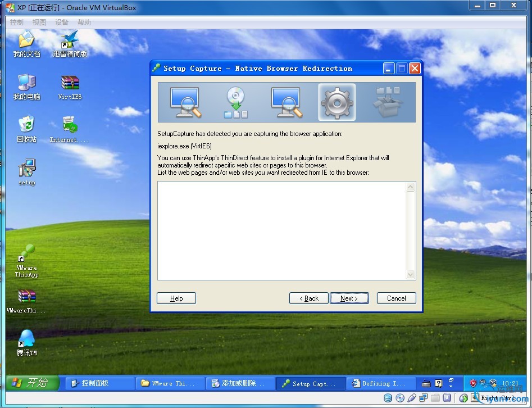Click the first prescan monitor wizard icon

pyautogui.click(x=185, y=102)
